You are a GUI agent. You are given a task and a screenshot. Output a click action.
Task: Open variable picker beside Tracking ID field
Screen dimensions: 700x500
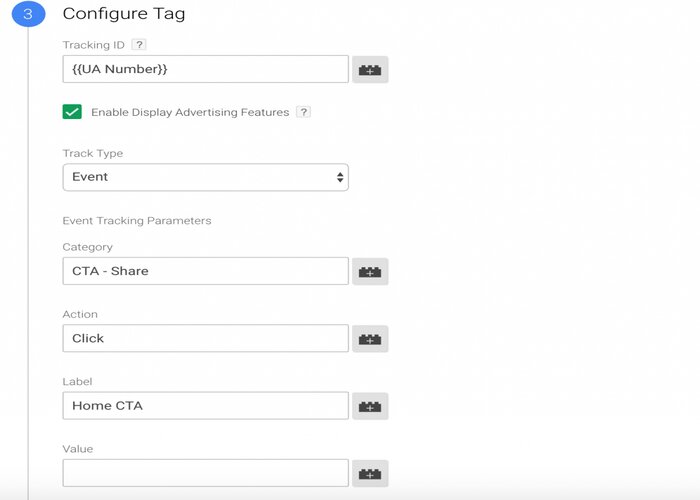click(370, 70)
